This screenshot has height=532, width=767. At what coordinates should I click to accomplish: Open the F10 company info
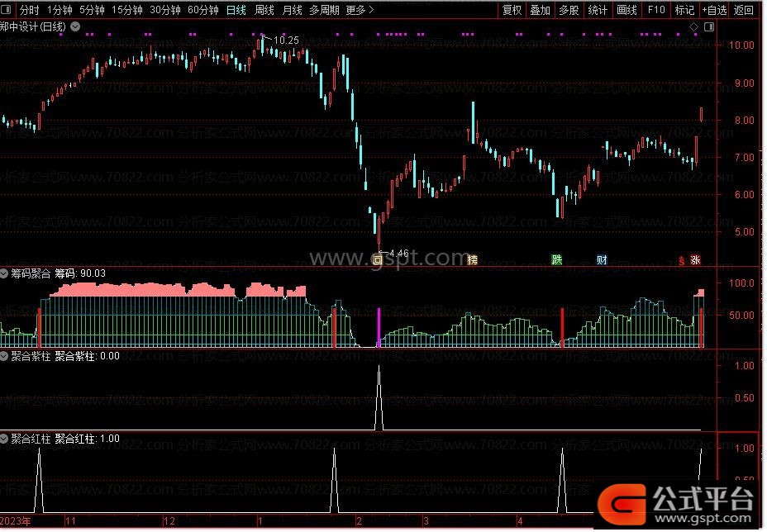pos(656,10)
